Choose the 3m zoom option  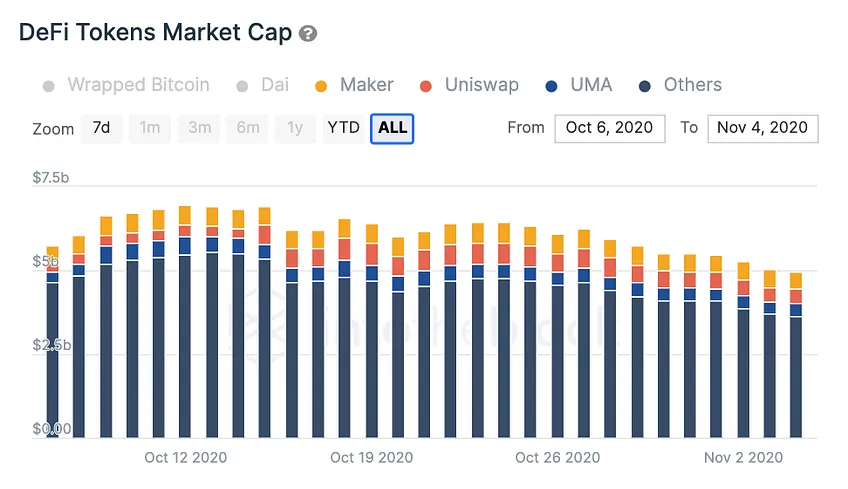200,128
